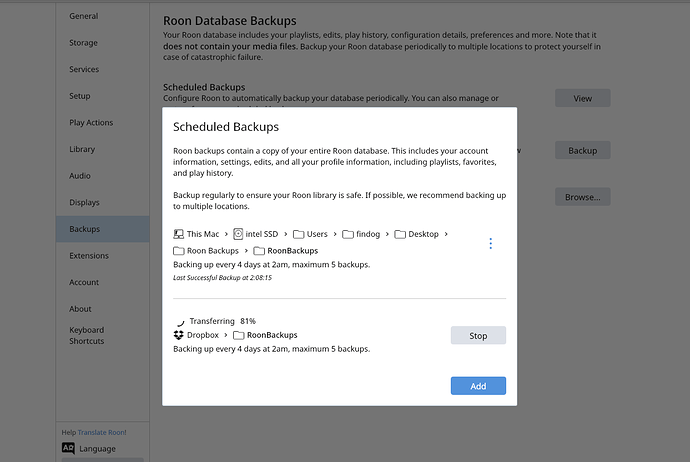Click the Desktop path label
The width and height of the screenshot is (690, 462).
click(x=423, y=234)
